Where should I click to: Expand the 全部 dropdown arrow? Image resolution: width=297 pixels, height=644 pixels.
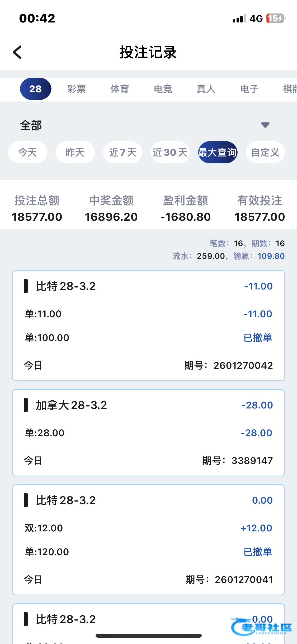pos(265,125)
